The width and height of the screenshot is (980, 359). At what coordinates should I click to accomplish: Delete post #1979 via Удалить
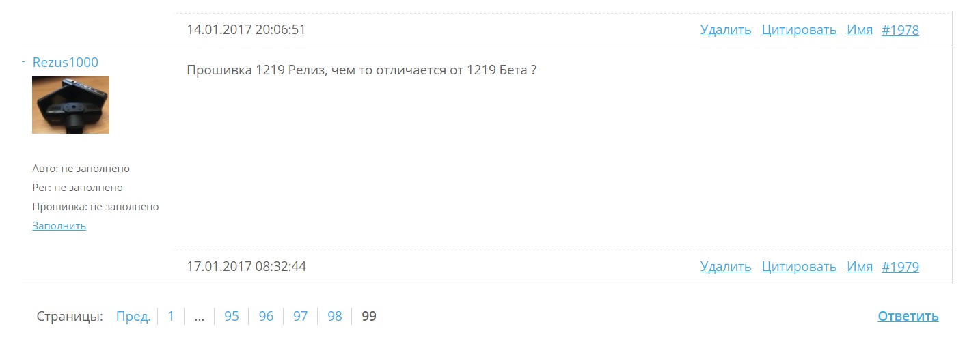726,267
